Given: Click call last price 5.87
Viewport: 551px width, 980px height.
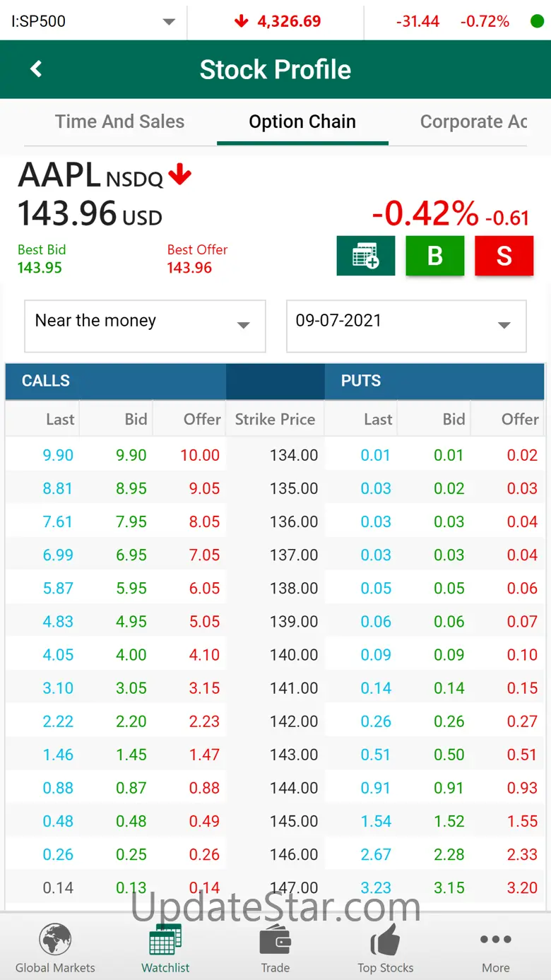Looking at the screenshot, I should pyautogui.click(x=58, y=588).
